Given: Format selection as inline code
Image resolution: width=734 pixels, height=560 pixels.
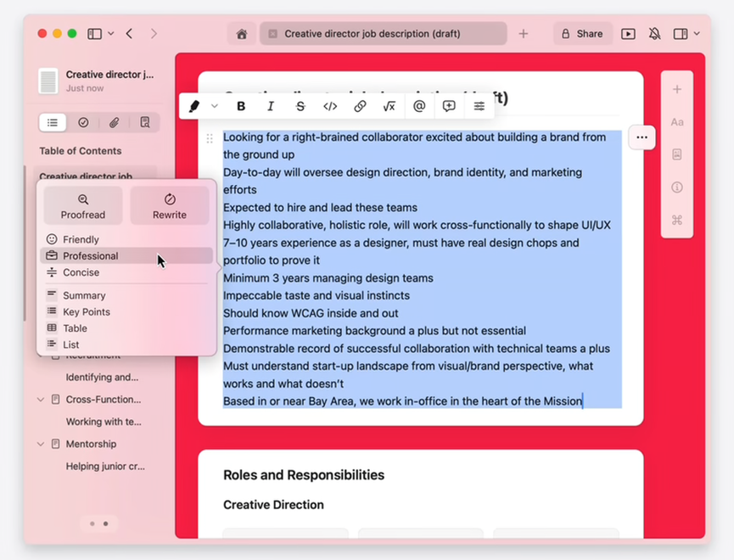Looking at the screenshot, I should click(330, 106).
